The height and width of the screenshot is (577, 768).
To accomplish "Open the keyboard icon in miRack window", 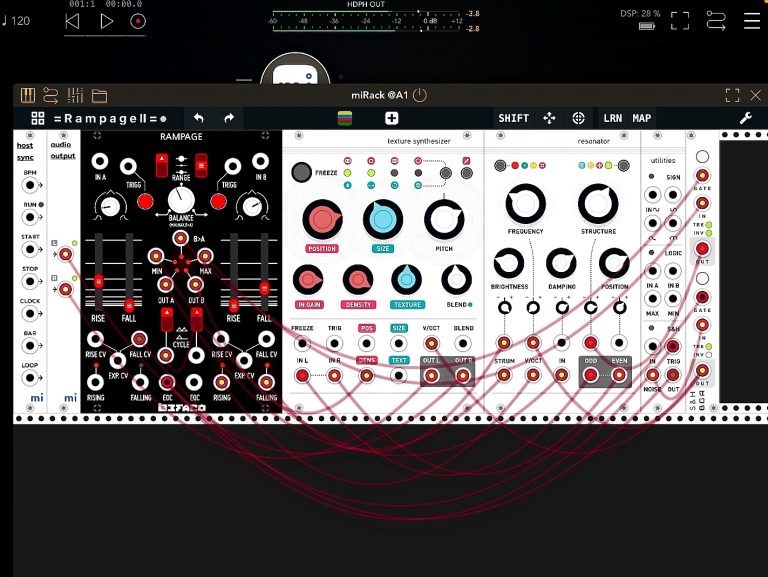I will click(28, 95).
